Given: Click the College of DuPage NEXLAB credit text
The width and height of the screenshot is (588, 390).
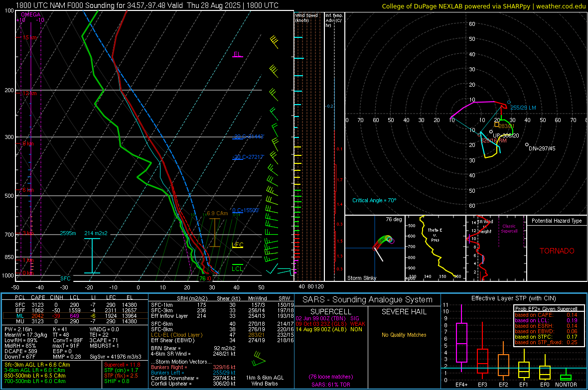Looking at the screenshot, I should pyautogui.click(x=483, y=6).
